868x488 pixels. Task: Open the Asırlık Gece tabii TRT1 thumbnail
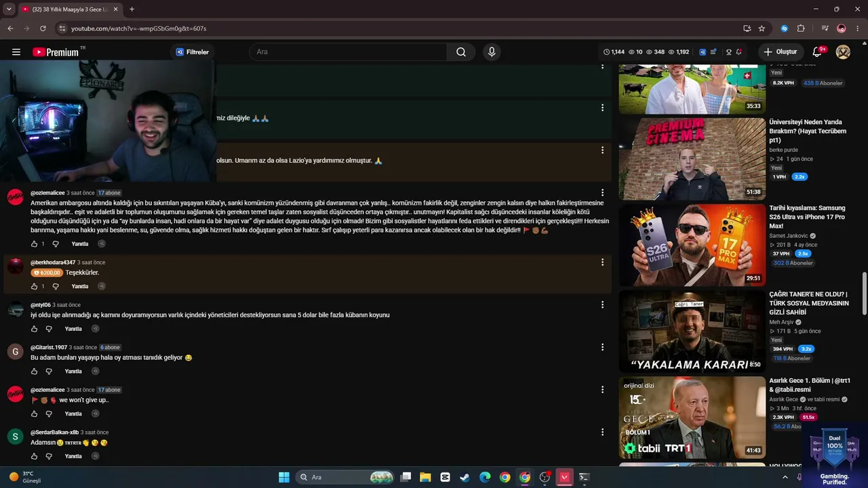point(692,417)
